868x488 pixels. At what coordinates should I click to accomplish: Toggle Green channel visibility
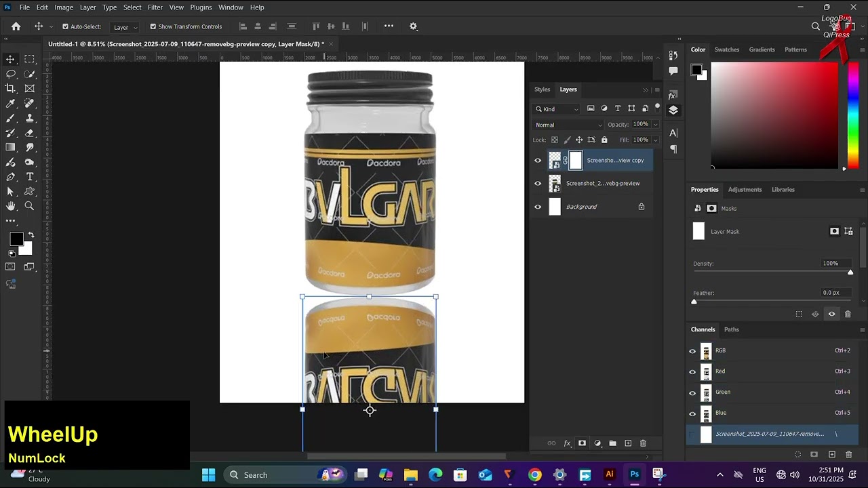[692, 393]
